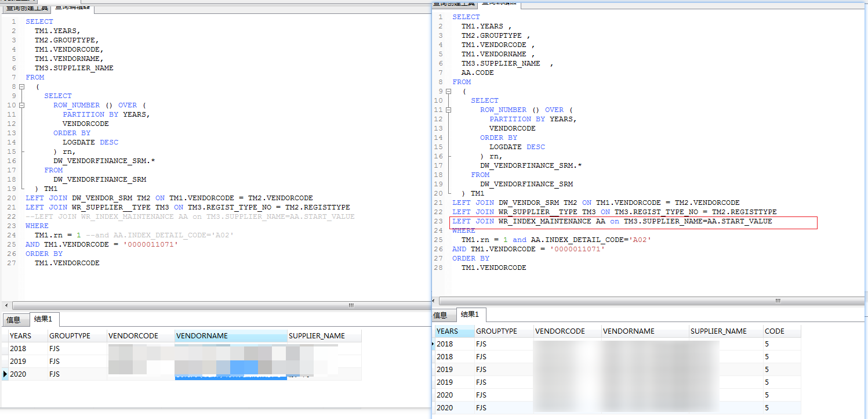868x419 pixels.
Task: Select the 结果1 tab in the left window
Action: (44, 319)
